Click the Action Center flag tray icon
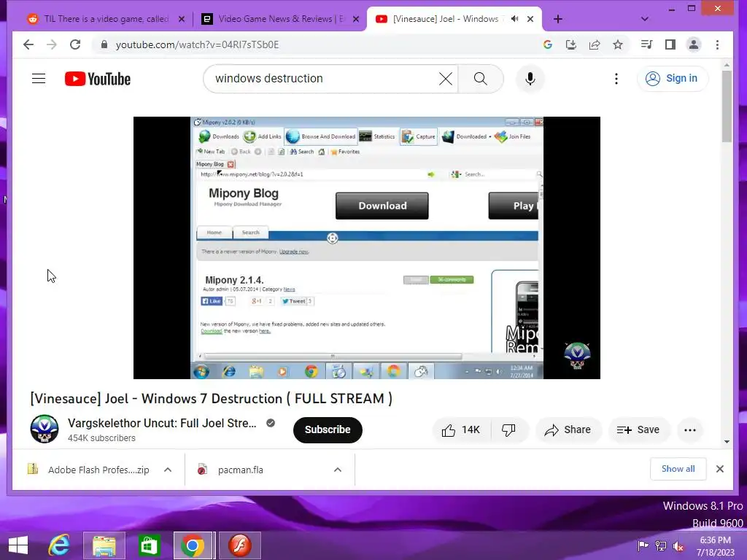 (x=643, y=545)
